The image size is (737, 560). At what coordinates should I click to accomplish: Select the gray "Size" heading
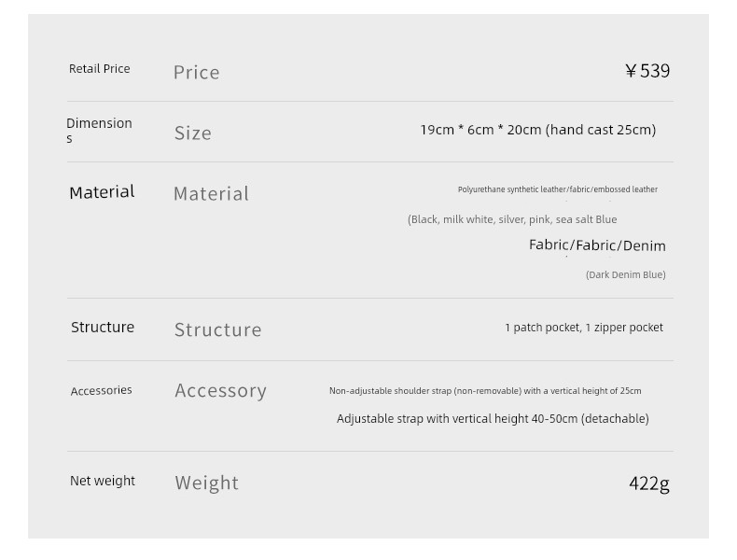193,133
